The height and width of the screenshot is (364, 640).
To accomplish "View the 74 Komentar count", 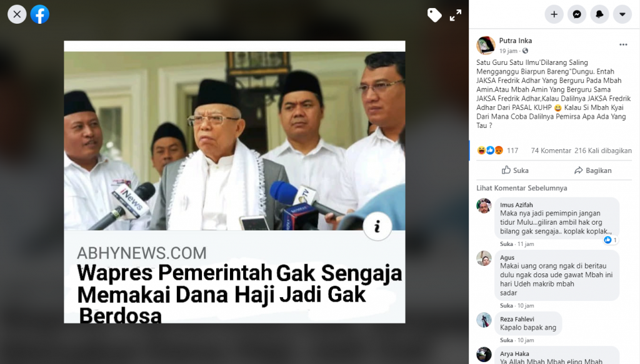I will (x=551, y=150).
